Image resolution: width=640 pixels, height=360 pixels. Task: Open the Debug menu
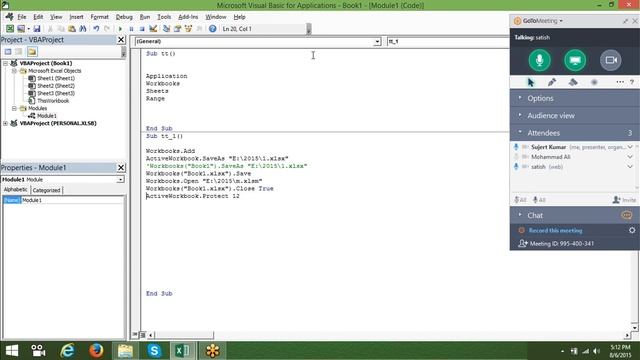click(x=124, y=17)
